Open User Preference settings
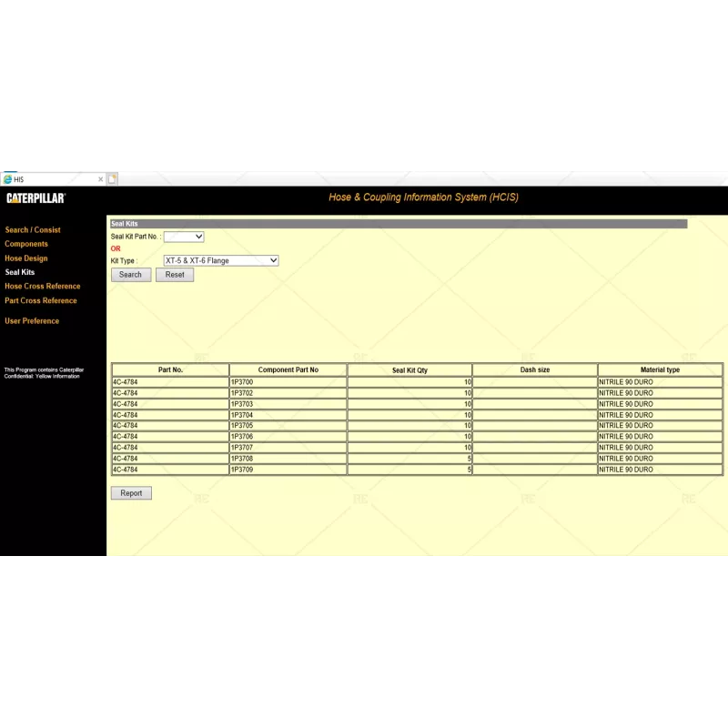Screen dimensions: 728x728 pyautogui.click(x=31, y=320)
